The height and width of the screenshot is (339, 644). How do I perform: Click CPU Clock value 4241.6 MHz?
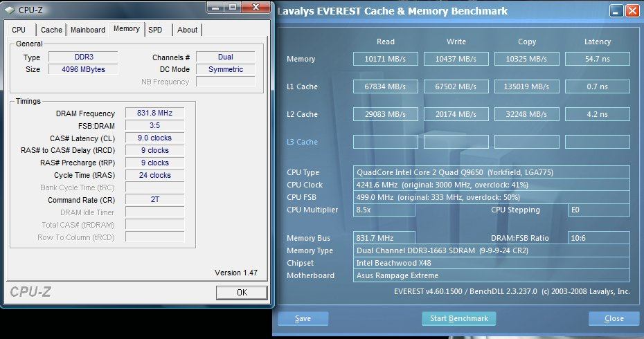coord(491,185)
